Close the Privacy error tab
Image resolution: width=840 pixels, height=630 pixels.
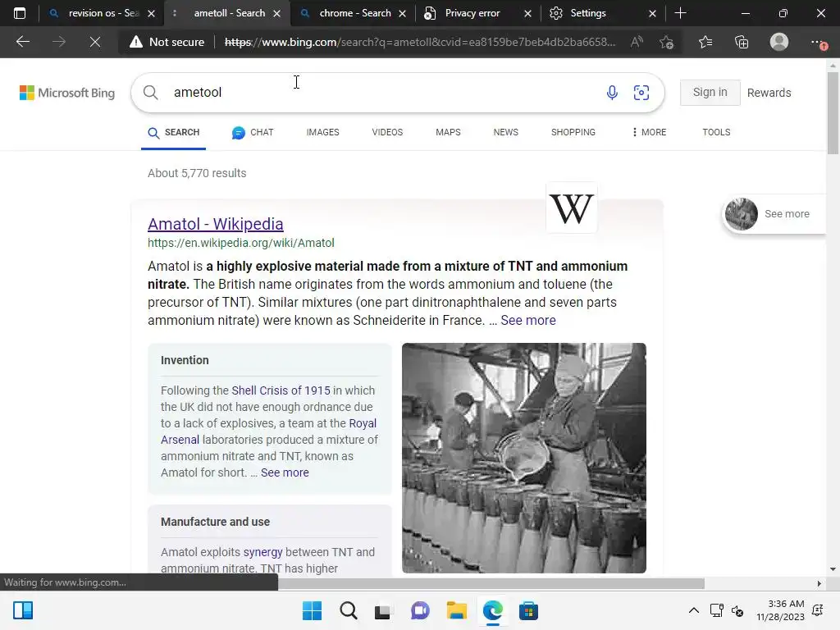pos(527,13)
